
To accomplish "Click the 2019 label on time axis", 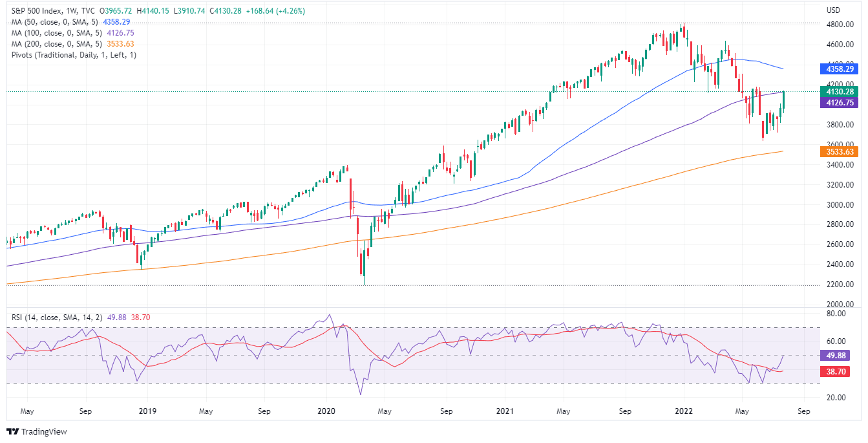I will point(147,411).
